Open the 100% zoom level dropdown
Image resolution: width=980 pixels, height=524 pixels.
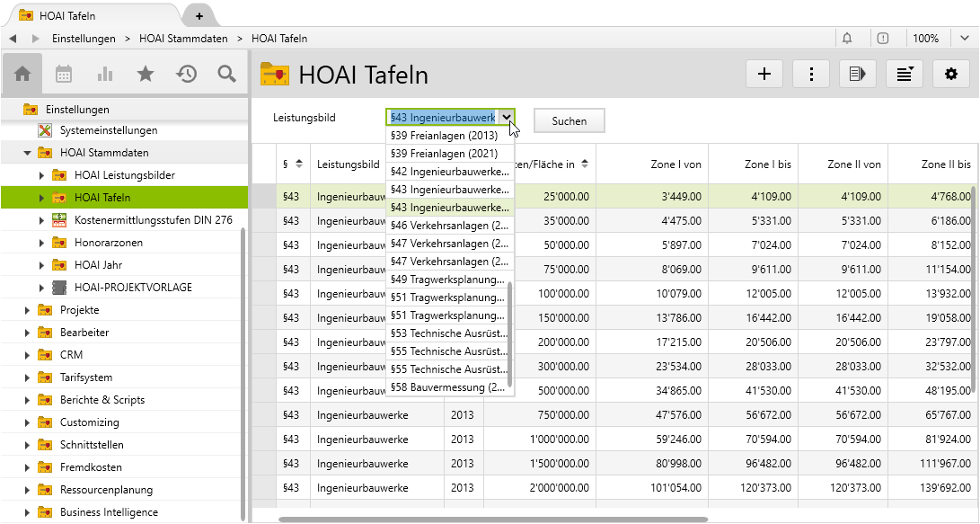(x=936, y=39)
